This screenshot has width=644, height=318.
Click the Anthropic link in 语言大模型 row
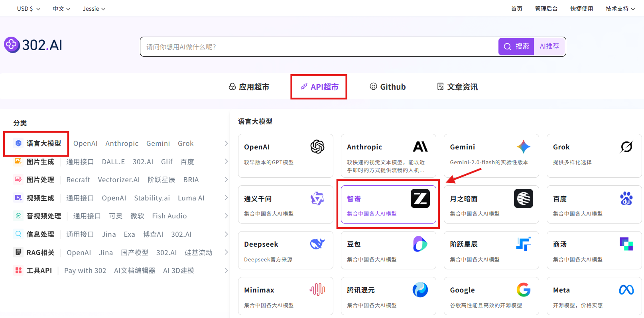click(122, 143)
